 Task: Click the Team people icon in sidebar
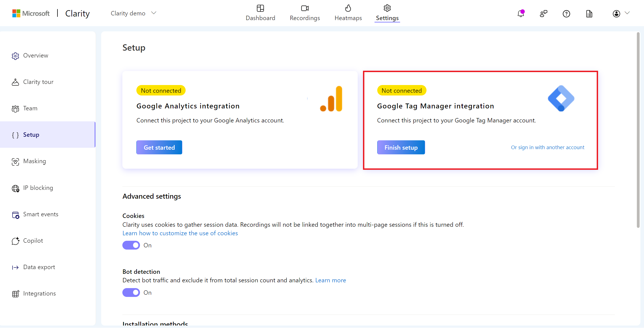pyautogui.click(x=15, y=109)
